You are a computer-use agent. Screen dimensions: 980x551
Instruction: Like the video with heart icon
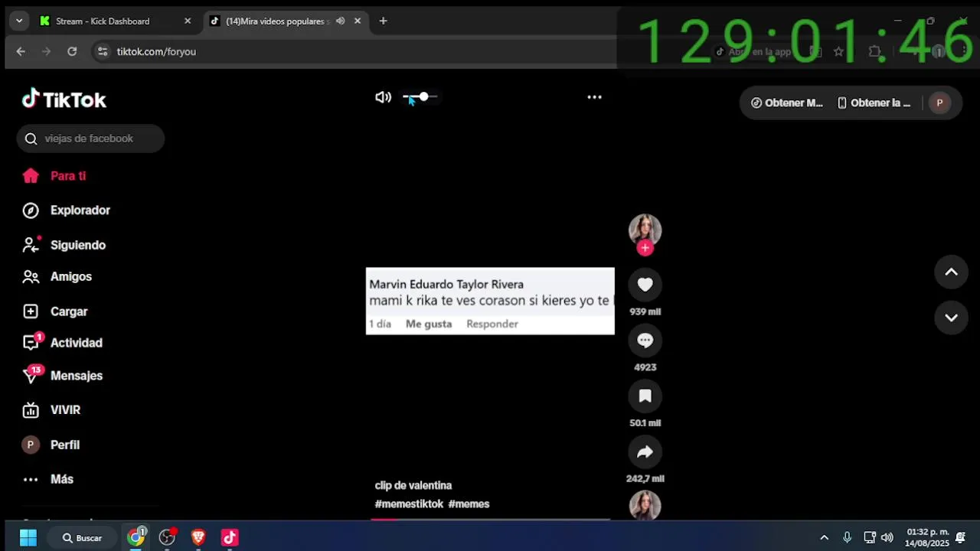pyautogui.click(x=645, y=285)
